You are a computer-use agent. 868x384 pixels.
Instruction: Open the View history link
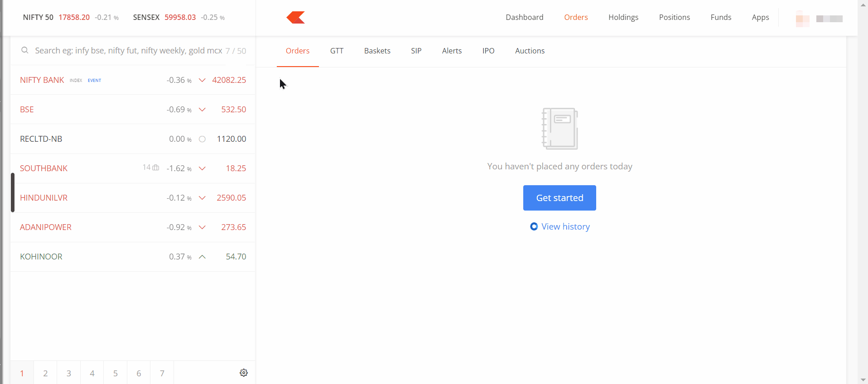565,226
